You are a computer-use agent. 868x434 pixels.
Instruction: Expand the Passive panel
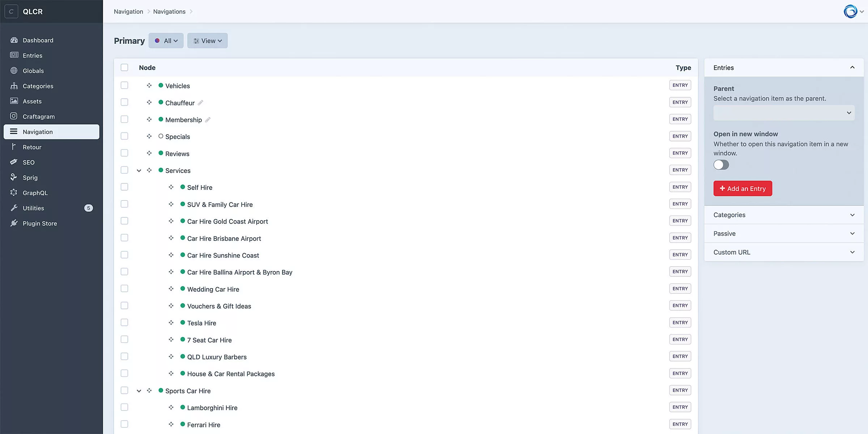coord(784,234)
